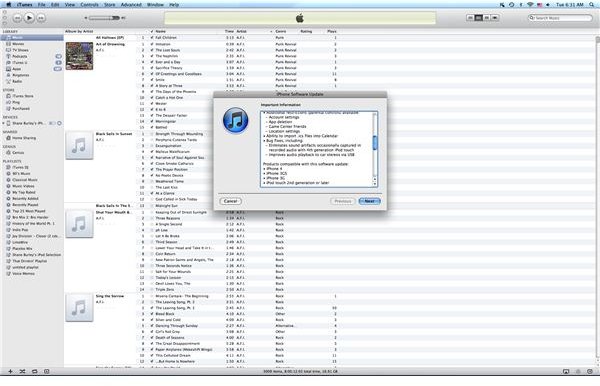This screenshot has width=600, height=386.
Task: Switch to album list view button
Action: click(479, 18)
